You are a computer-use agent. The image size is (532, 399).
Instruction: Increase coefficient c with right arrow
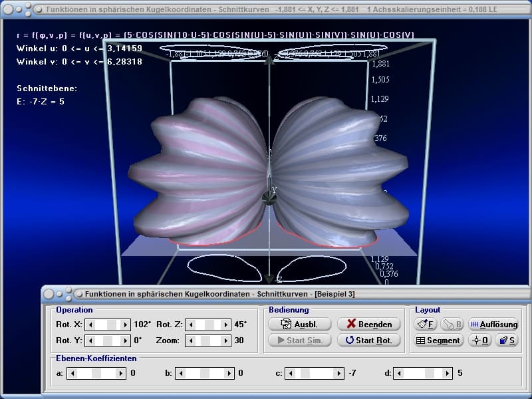tap(339, 373)
